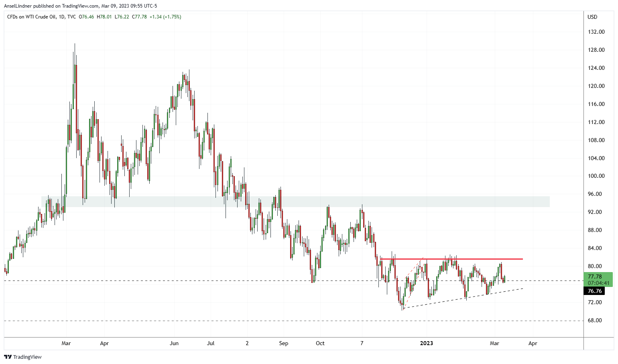The image size is (618, 364).
Task: Click the 84.00 price axis label
Action: pos(595,248)
